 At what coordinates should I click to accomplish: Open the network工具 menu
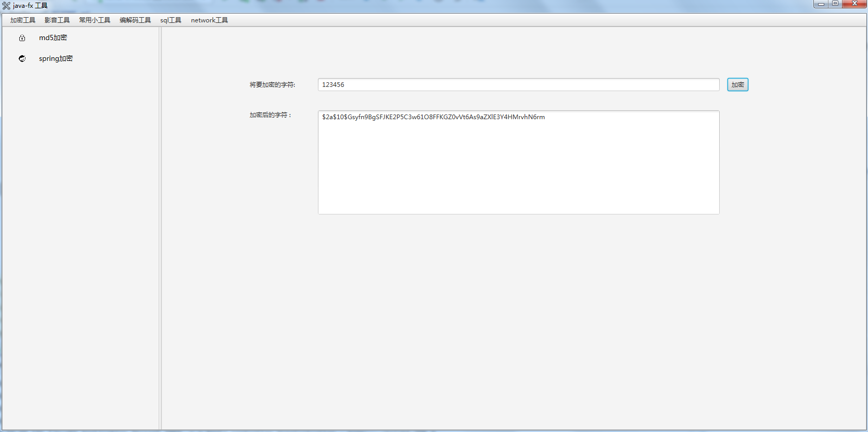coord(209,20)
